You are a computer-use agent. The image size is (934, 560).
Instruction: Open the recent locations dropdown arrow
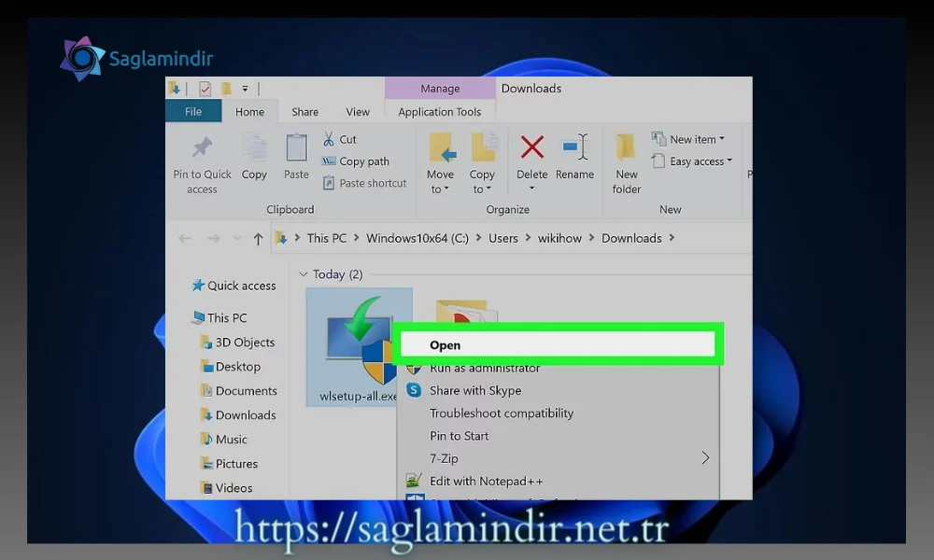tap(237, 239)
